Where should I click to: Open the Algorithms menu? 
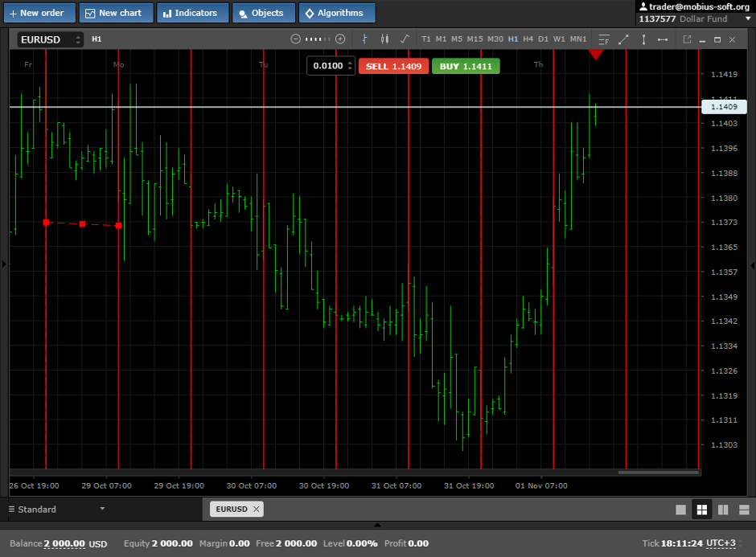tap(337, 13)
